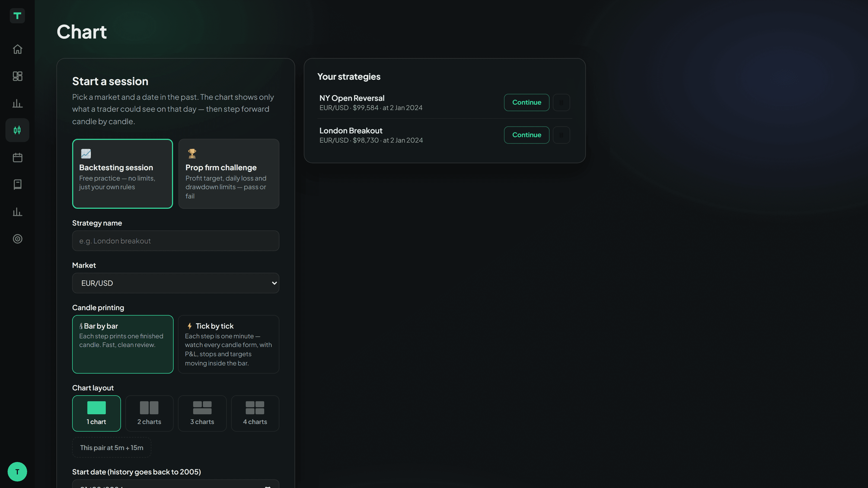The width and height of the screenshot is (868, 488).
Task: Open the target goals sidebar icon
Action: point(17,239)
